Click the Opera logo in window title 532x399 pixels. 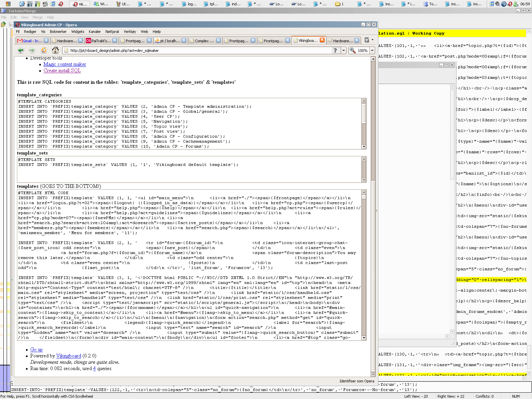coord(18,25)
